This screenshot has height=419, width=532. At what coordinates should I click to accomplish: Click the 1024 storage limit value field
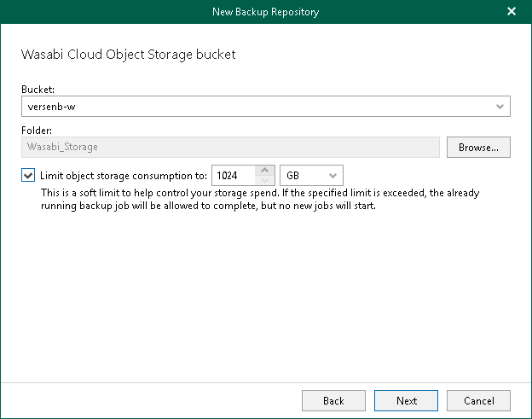click(x=234, y=175)
